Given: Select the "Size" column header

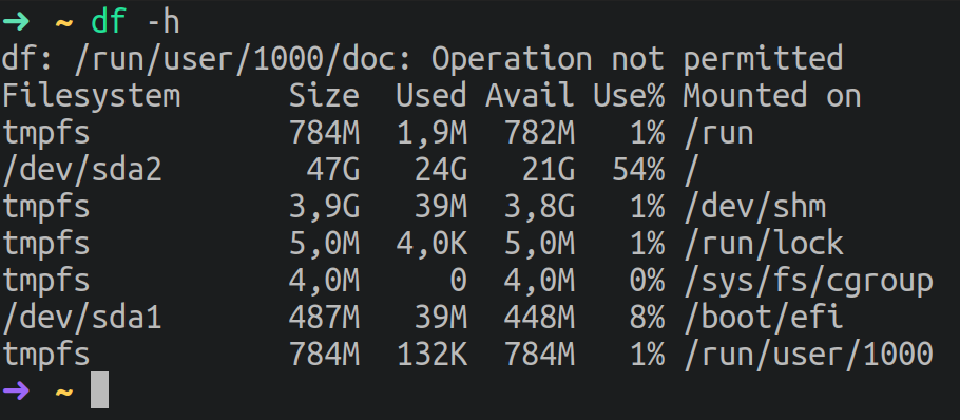Looking at the screenshot, I should (x=324, y=96).
